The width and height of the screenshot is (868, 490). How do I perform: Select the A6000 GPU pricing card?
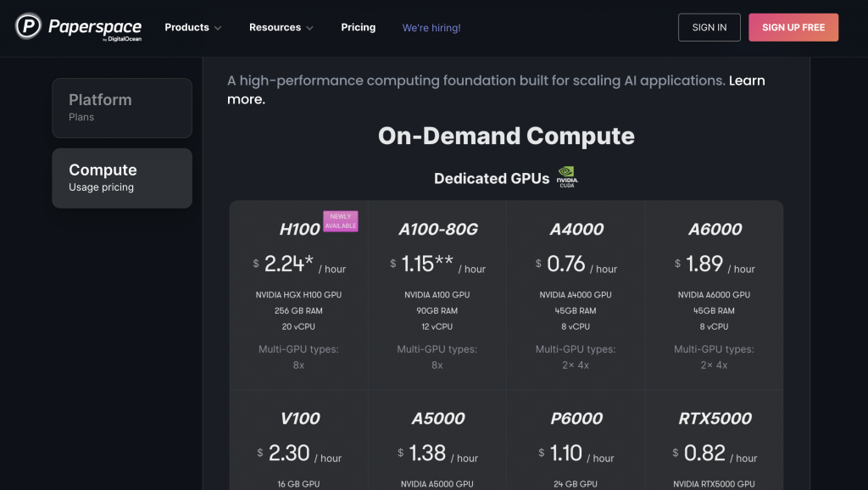tap(714, 295)
